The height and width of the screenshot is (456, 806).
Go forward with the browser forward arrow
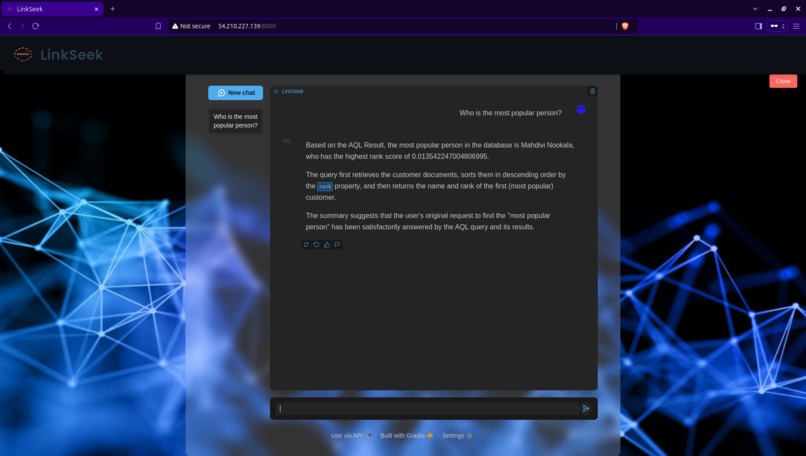22,26
